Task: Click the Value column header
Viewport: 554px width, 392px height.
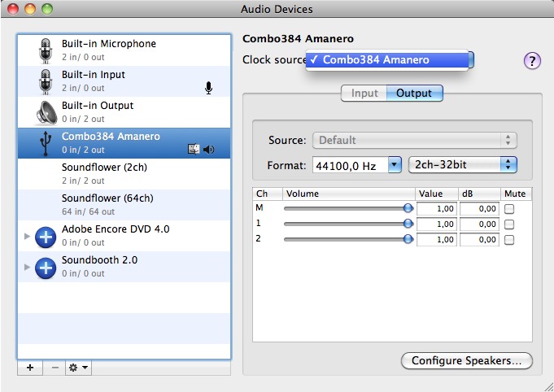Action: click(437, 194)
